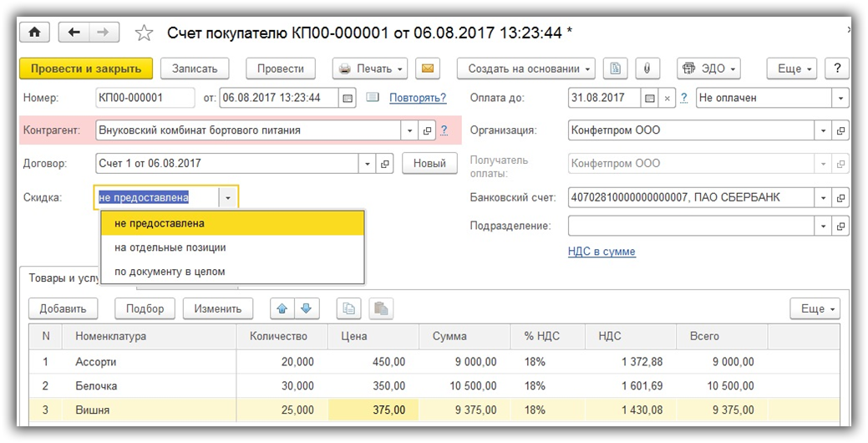Open the payment status 'Не оплачен' dropdown
Image resolution: width=868 pixels, height=443 pixels.
[840, 98]
